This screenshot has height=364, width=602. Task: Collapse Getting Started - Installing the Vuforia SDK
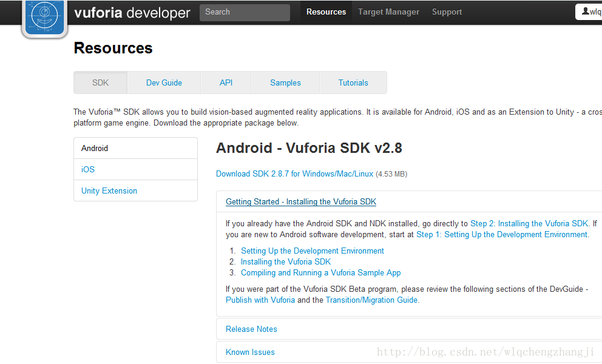pos(301,201)
